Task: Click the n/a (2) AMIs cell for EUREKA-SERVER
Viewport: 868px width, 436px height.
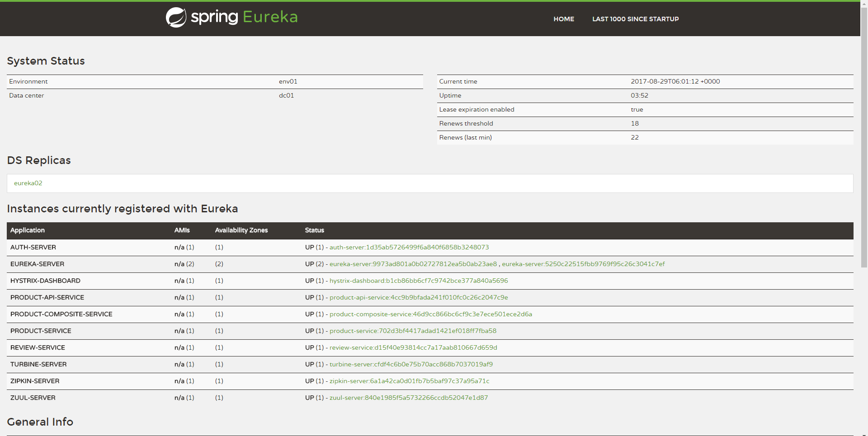Action: coord(184,264)
